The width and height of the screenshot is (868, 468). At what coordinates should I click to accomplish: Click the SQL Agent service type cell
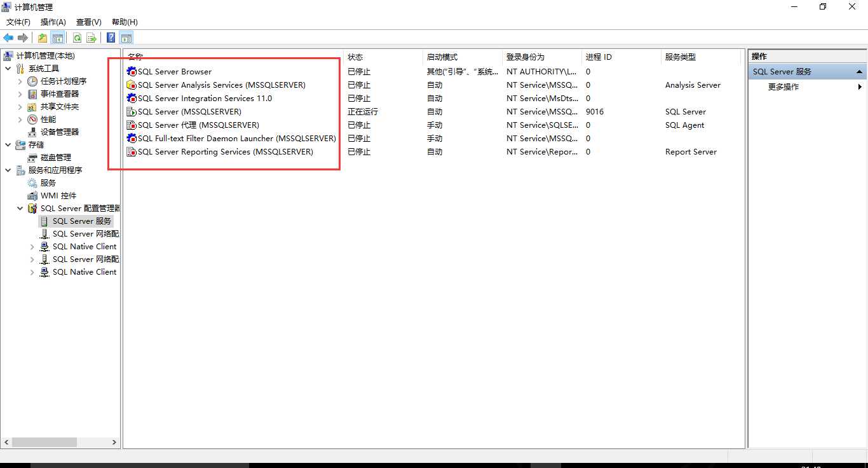[x=684, y=125]
